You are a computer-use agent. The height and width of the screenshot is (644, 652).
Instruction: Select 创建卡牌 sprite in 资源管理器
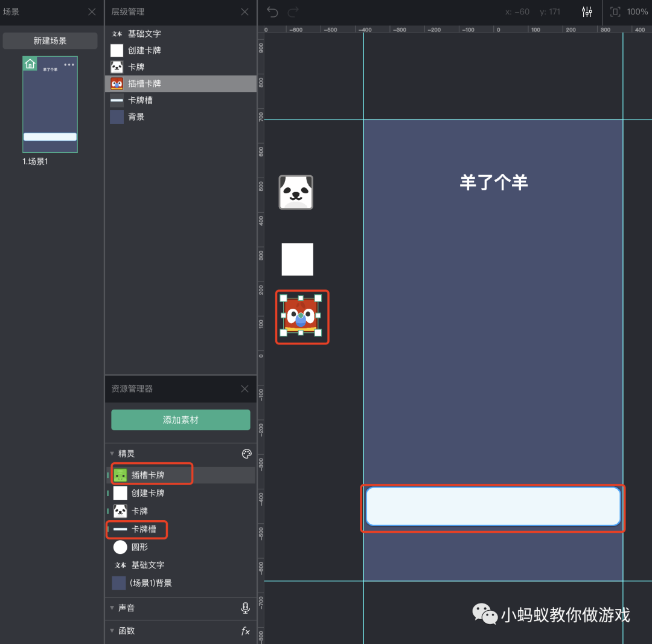pyautogui.click(x=181, y=493)
